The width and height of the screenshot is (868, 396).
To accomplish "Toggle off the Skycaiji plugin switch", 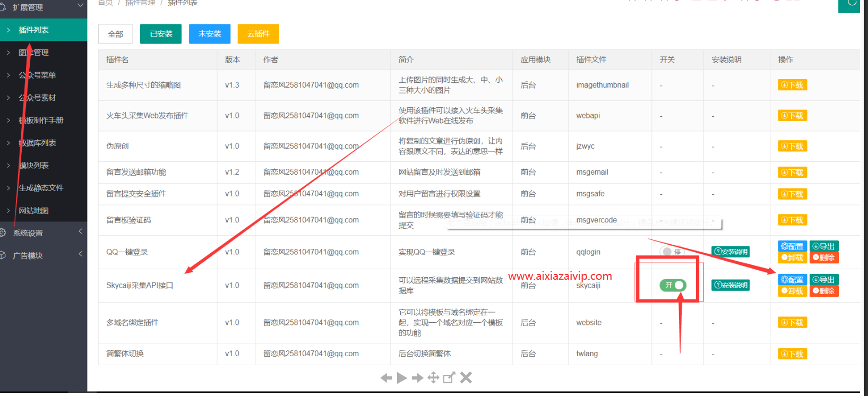I will click(673, 285).
